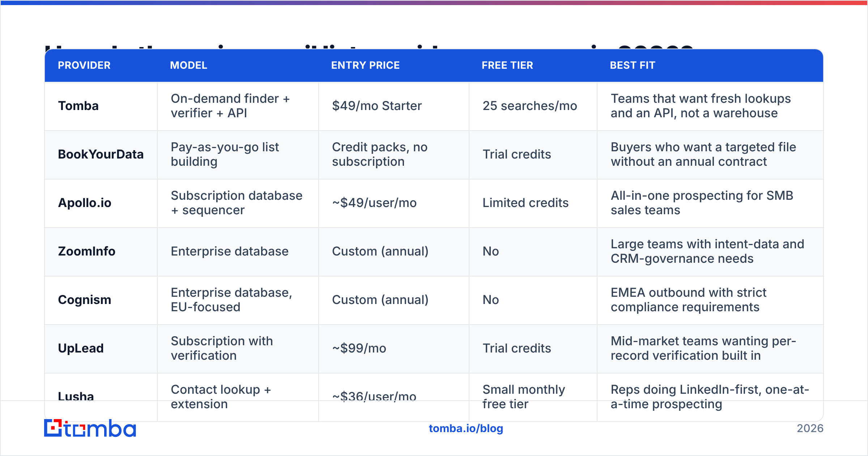The width and height of the screenshot is (868, 456).
Task: Select the ZoomInfo provider cell
Action: 101,252
